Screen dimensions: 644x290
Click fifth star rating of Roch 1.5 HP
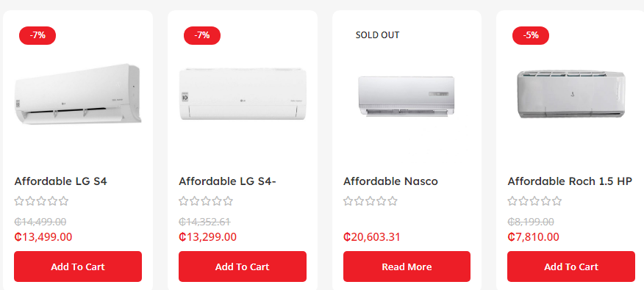pos(557,201)
